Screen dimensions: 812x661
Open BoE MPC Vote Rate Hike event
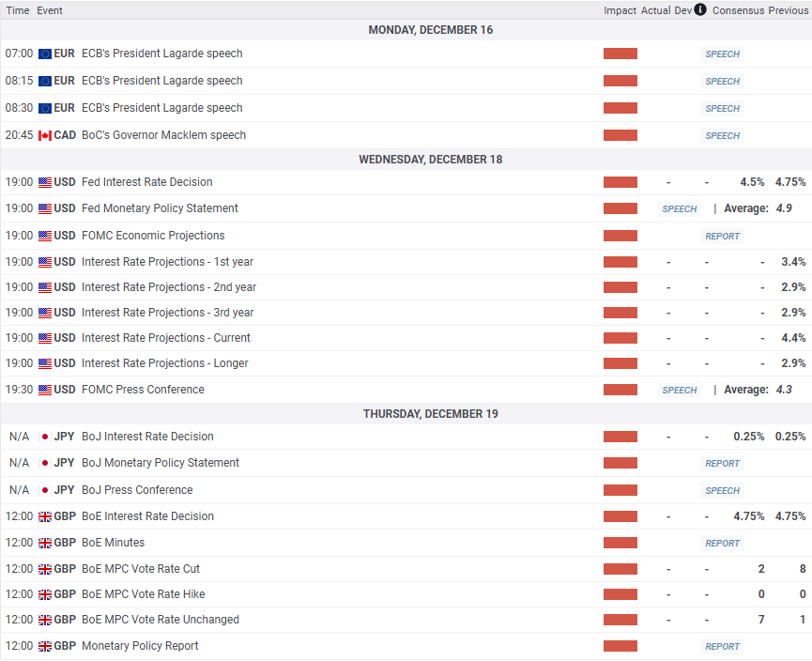click(x=144, y=594)
